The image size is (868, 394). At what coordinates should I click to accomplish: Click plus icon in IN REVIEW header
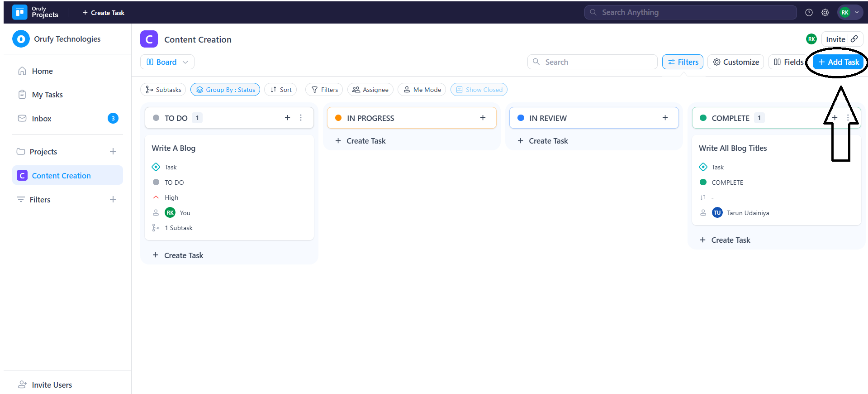[x=665, y=118]
